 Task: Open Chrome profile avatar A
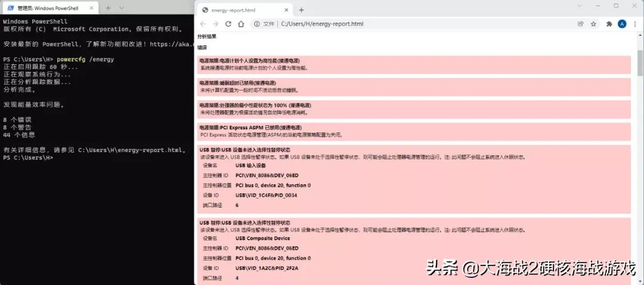coord(622,24)
